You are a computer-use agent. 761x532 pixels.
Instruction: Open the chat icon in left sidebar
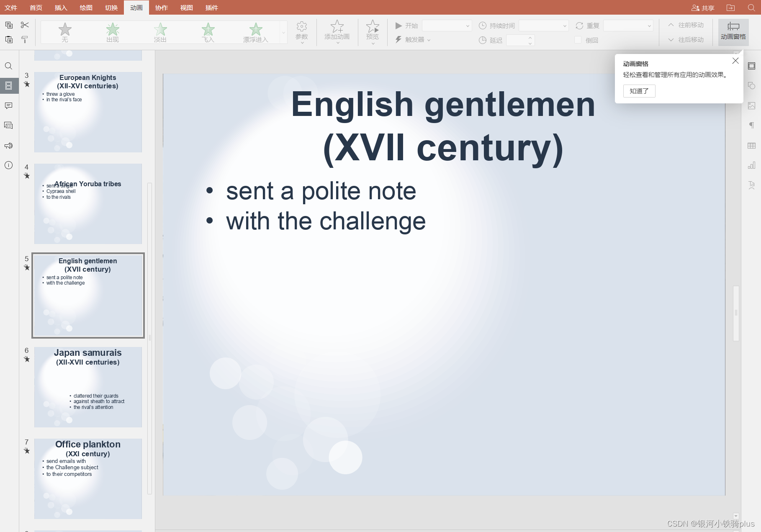tap(8, 125)
